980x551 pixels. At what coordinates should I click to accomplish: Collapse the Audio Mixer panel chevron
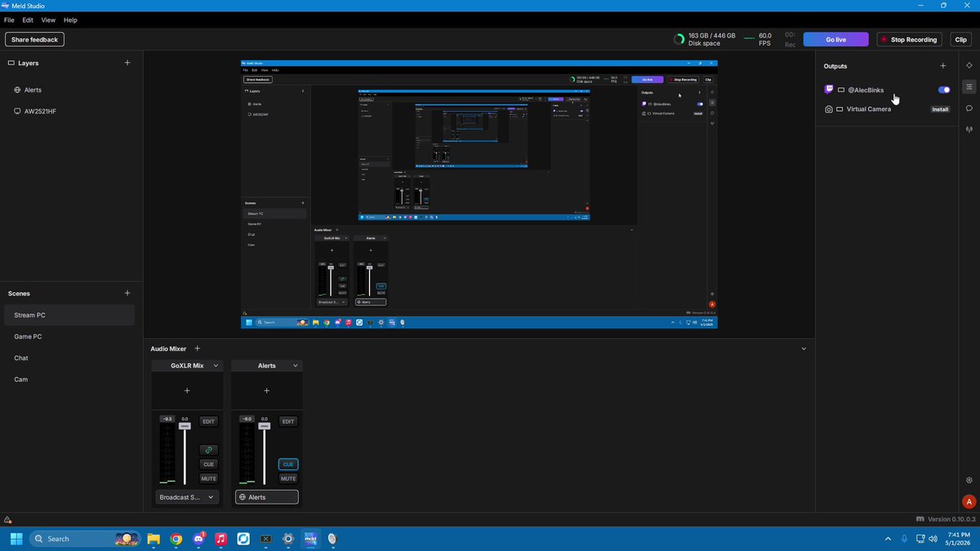pyautogui.click(x=804, y=349)
